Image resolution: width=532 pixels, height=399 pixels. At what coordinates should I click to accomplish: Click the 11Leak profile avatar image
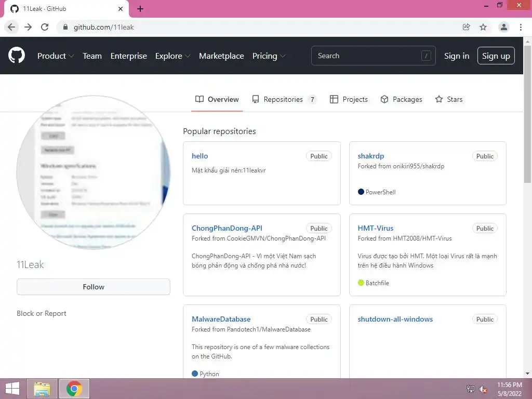(x=94, y=172)
